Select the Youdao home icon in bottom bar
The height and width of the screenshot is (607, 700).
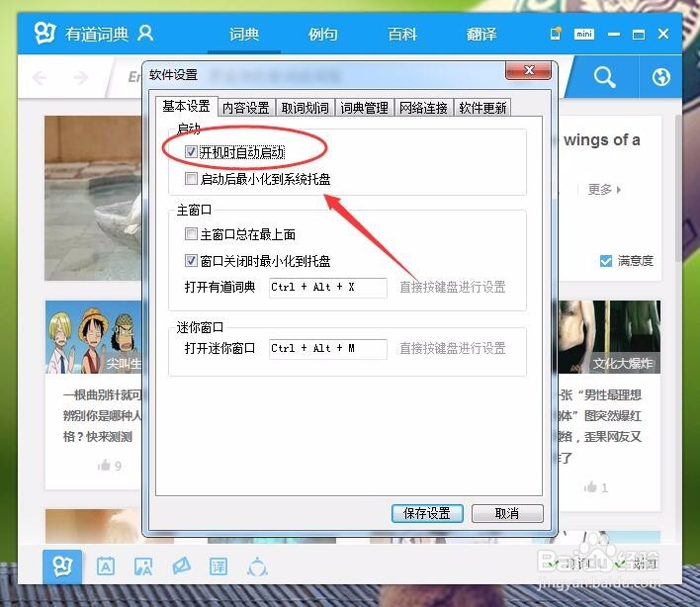click(62, 566)
